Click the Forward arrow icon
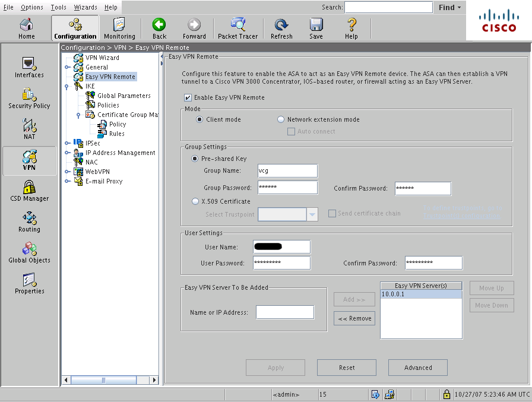This screenshot has width=532, height=402. coord(194,25)
